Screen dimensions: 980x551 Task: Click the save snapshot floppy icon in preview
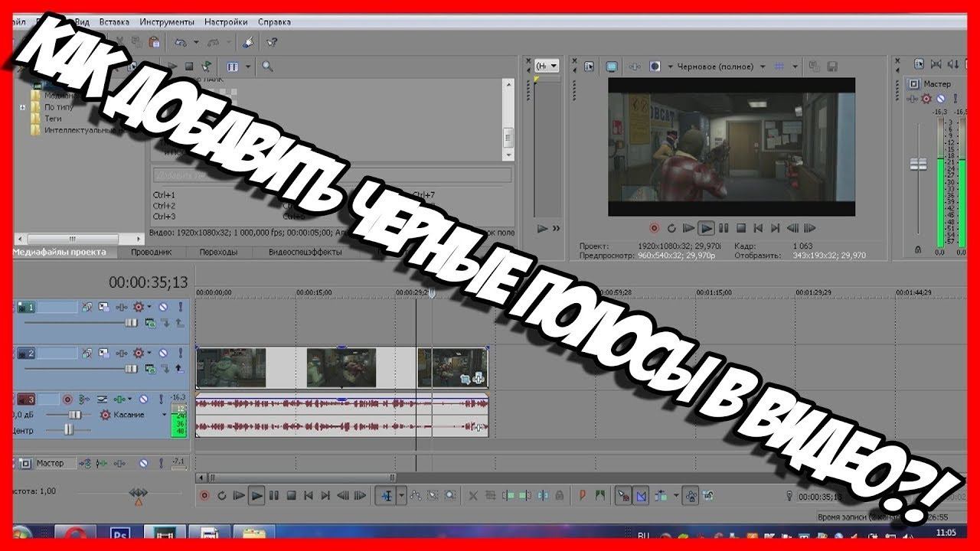(x=832, y=67)
